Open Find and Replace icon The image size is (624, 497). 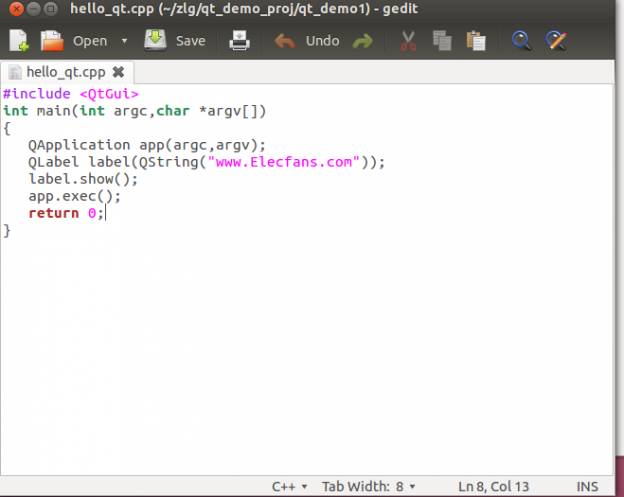pos(556,41)
